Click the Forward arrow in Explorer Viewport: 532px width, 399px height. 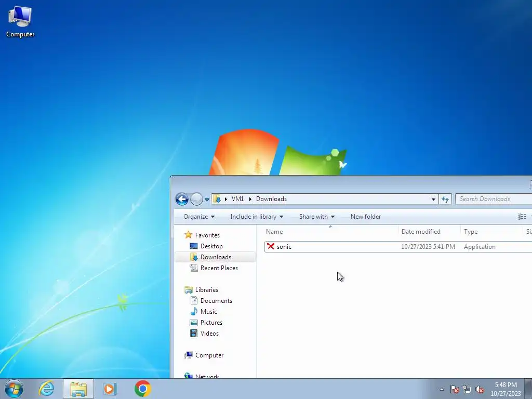(x=196, y=199)
